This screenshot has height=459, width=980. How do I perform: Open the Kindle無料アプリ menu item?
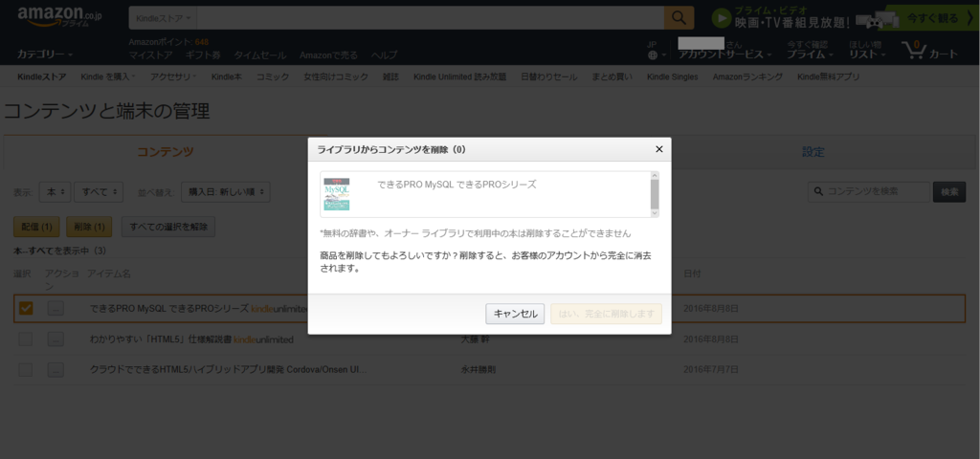tap(828, 76)
